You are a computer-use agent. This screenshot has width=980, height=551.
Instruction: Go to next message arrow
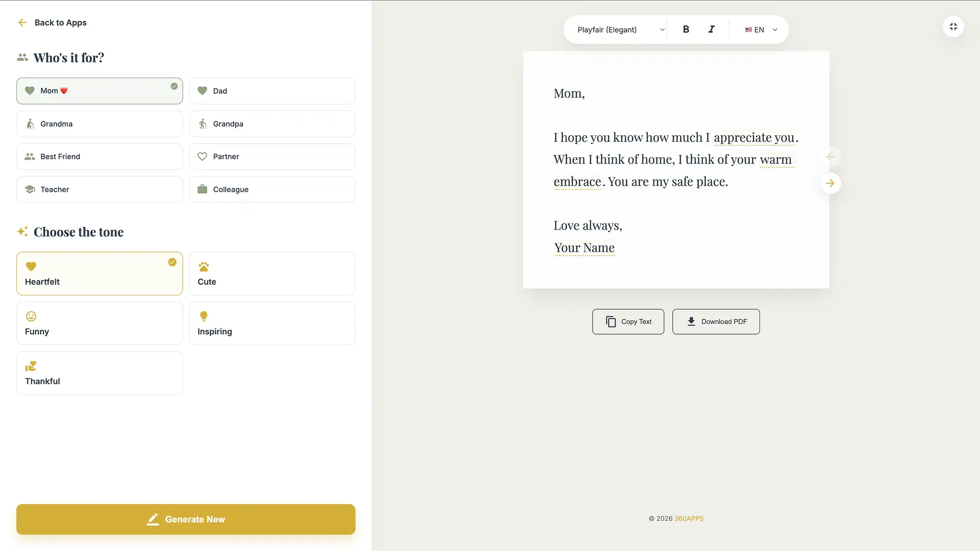(830, 183)
